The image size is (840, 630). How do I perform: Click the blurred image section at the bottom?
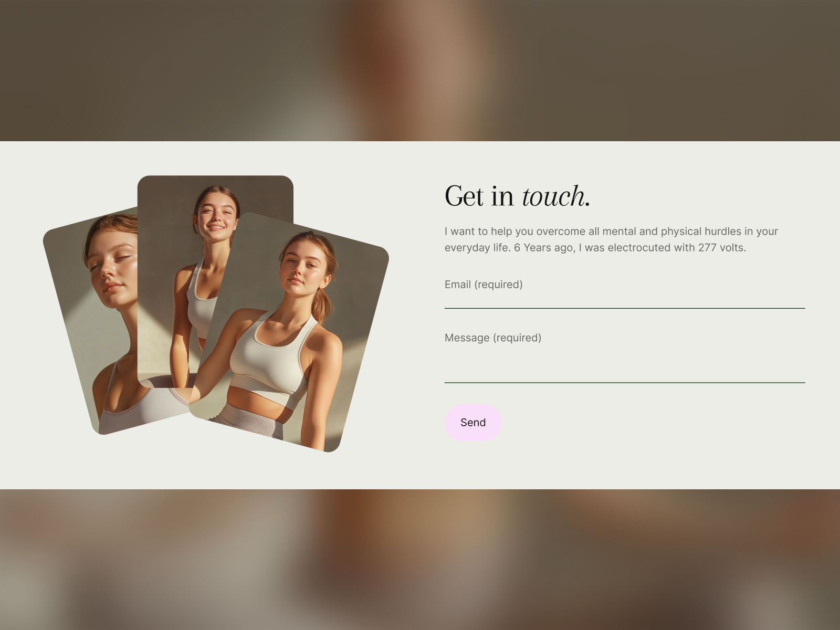(x=420, y=560)
